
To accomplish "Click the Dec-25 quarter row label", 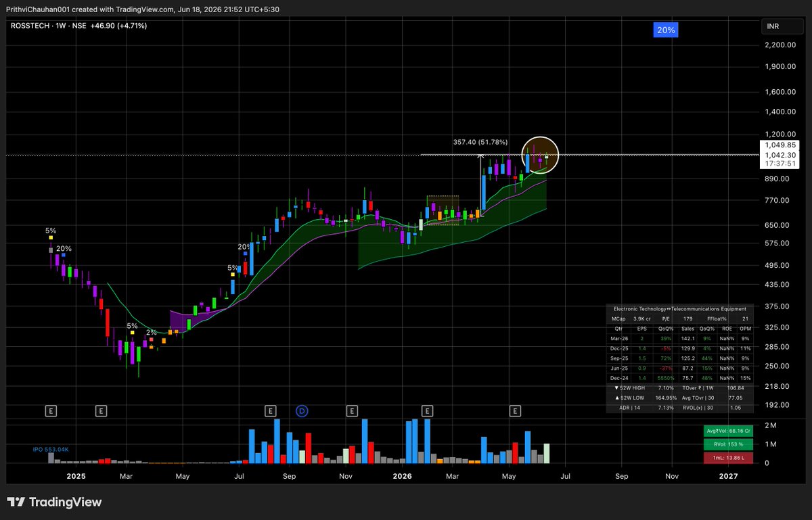I will pos(619,348).
